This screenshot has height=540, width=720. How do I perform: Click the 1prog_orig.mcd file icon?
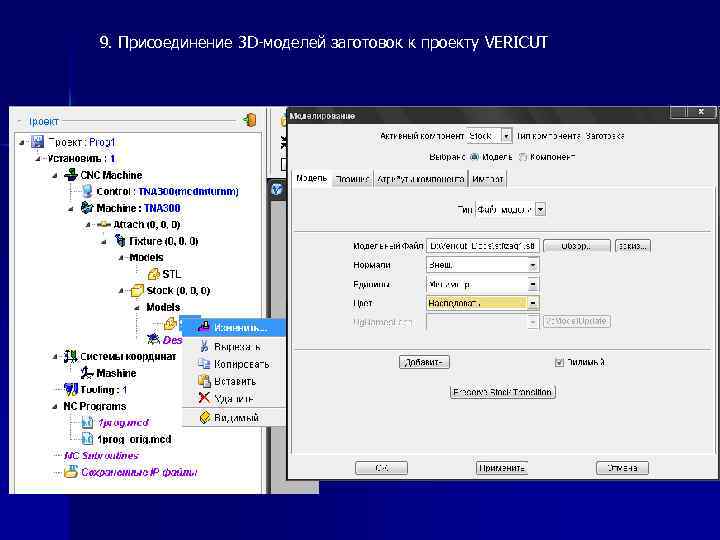click(x=87, y=439)
